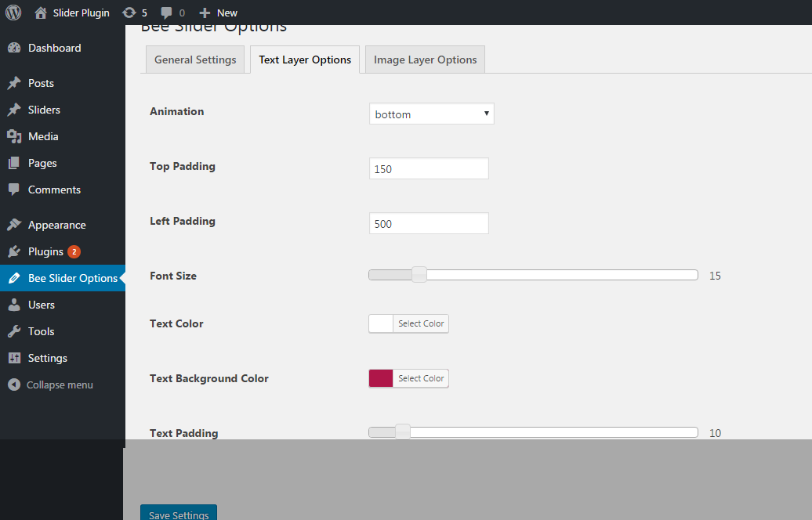
Task: Go to Media library in sidebar
Action: click(43, 136)
